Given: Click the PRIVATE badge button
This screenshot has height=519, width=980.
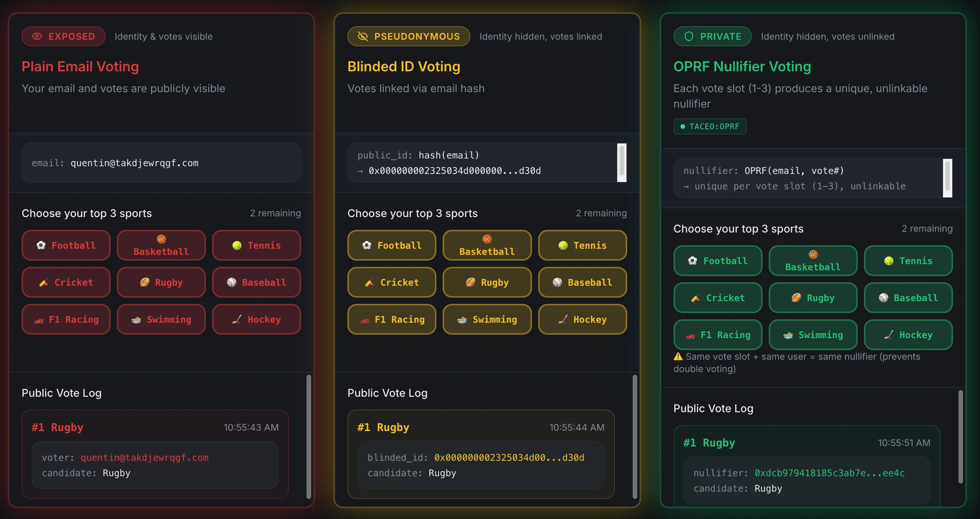Looking at the screenshot, I should (712, 36).
